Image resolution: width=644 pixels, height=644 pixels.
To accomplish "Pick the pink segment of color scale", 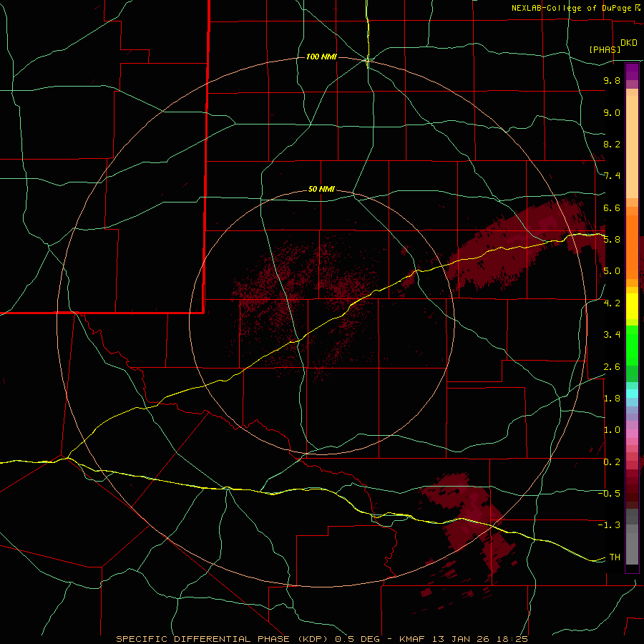I will tap(632, 434).
